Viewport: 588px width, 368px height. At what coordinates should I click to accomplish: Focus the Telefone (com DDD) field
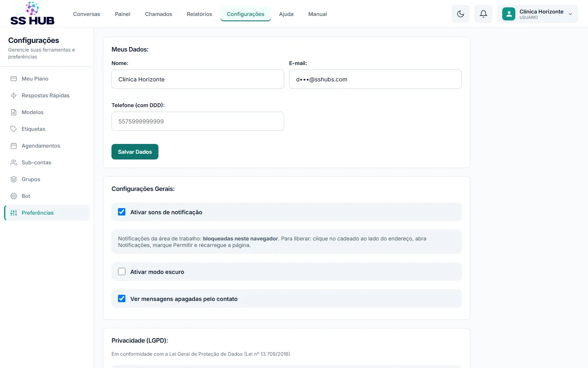198,121
